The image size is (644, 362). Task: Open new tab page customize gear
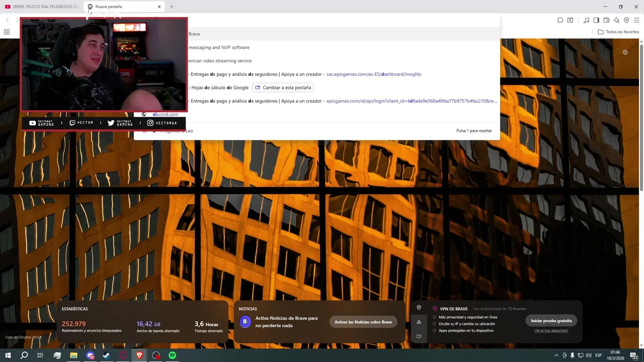[x=625, y=52]
